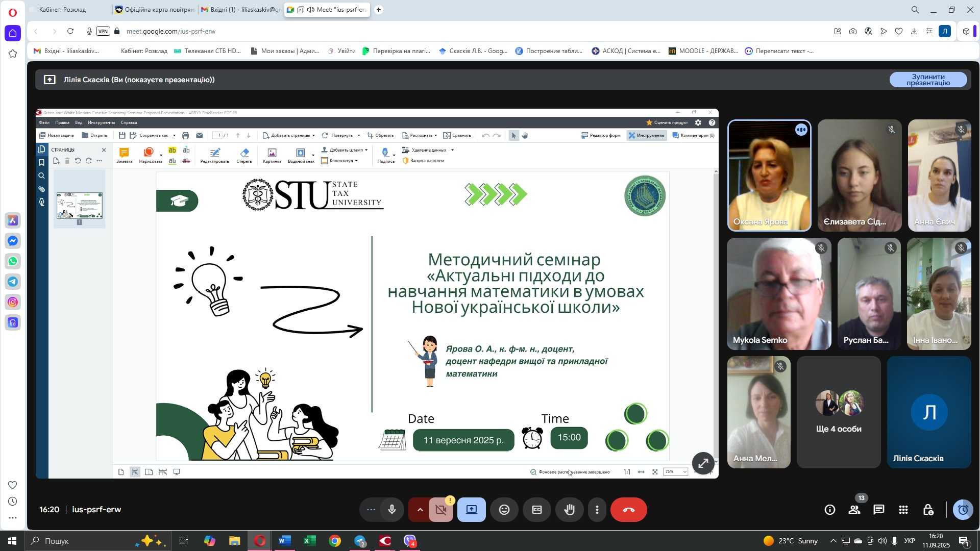The height and width of the screenshot is (551, 980).
Task: Select the Стереть eraser tool
Action: 244,156
